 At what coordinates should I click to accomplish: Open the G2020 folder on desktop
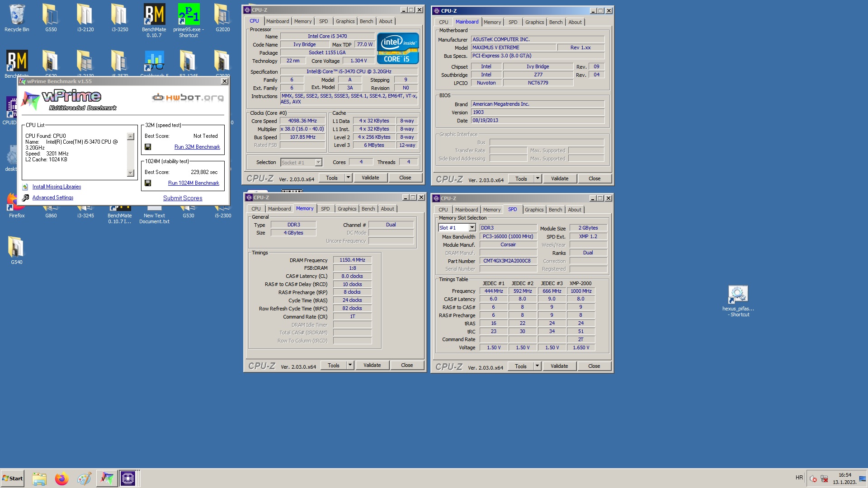point(222,18)
